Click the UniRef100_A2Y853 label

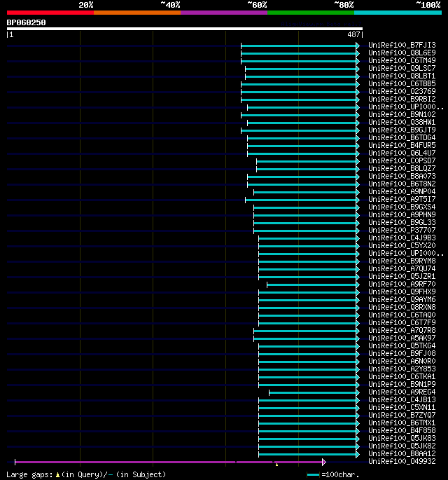402,369
